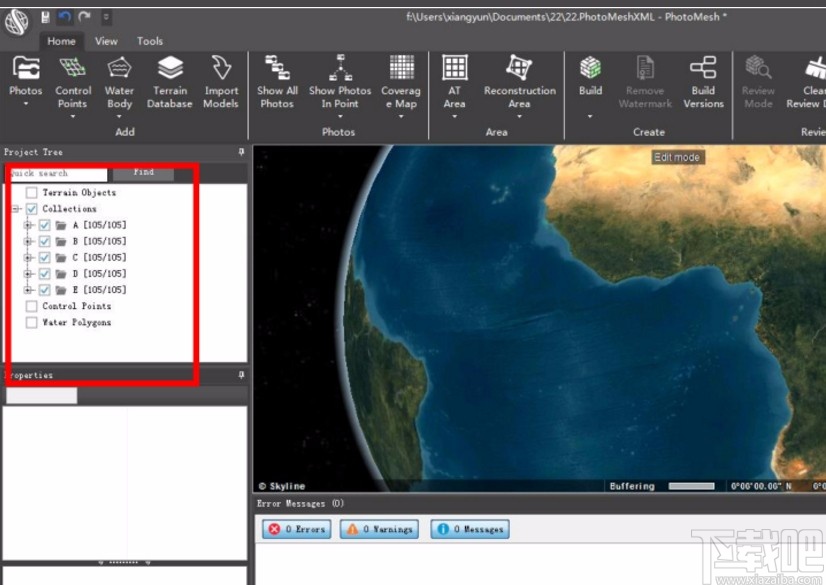Expand the Photos dropdown arrow
Screen dimensions: 826x585
pyautogui.click(x=25, y=104)
